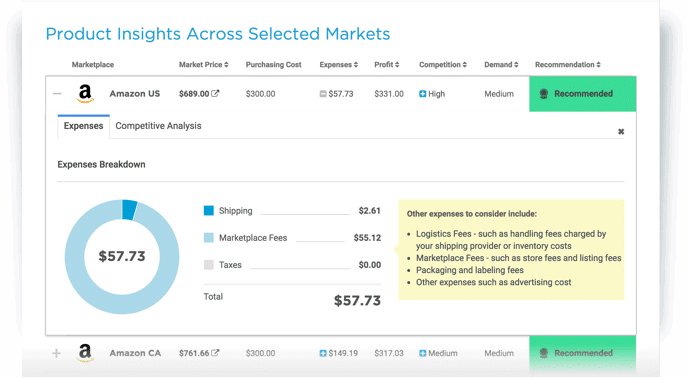Sort by Expenses column

tap(338, 65)
